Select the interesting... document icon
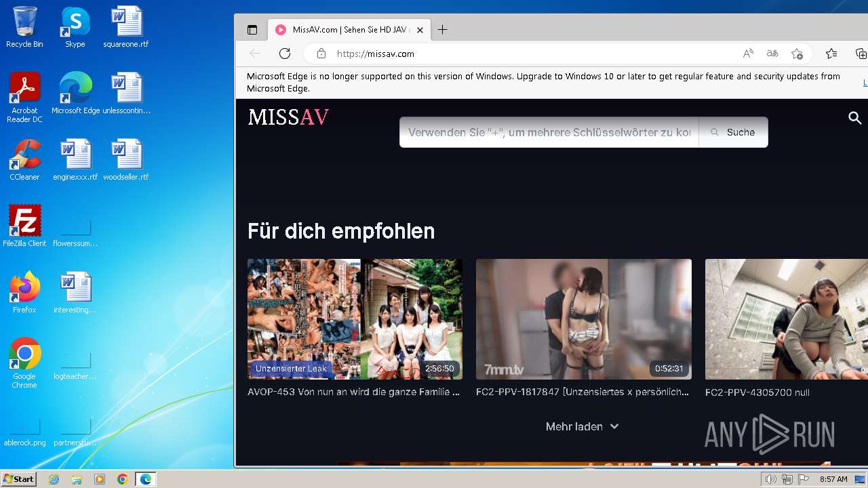Image resolution: width=868 pixels, height=488 pixels. point(75,293)
